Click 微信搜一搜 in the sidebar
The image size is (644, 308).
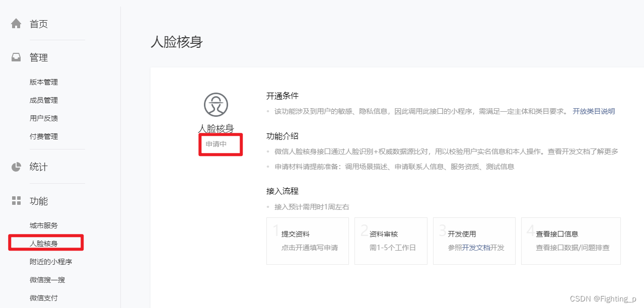(x=47, y=279)
